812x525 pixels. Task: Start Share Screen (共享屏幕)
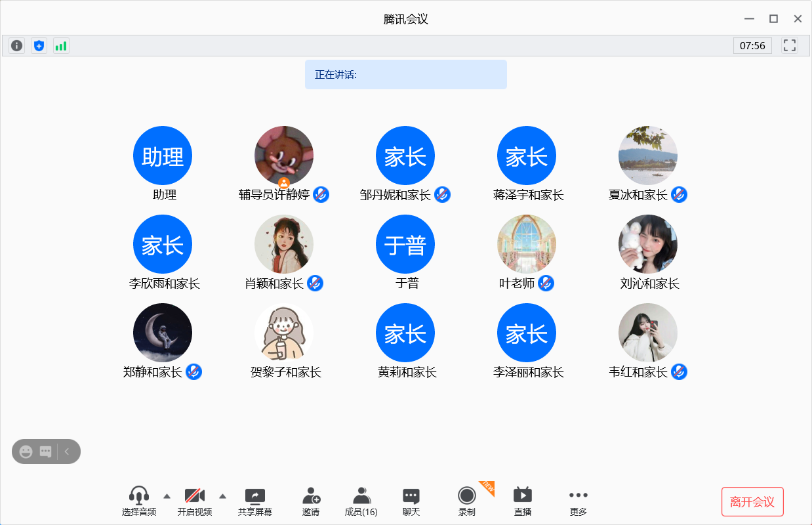click(x=254, y=501)
